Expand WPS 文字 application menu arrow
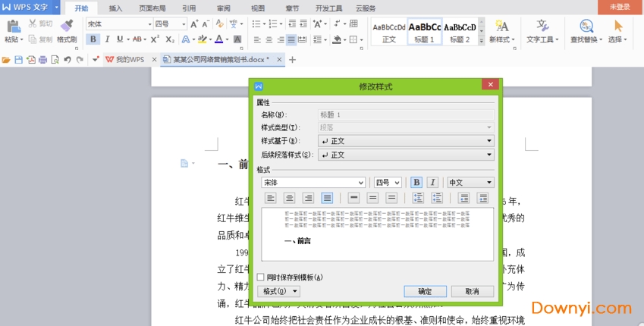The image size is (644, 326). tap(56, 7)
